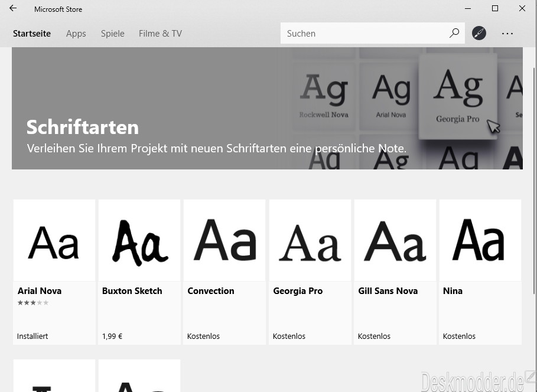Open the Gill Sans Nova preview

[395, 240]
